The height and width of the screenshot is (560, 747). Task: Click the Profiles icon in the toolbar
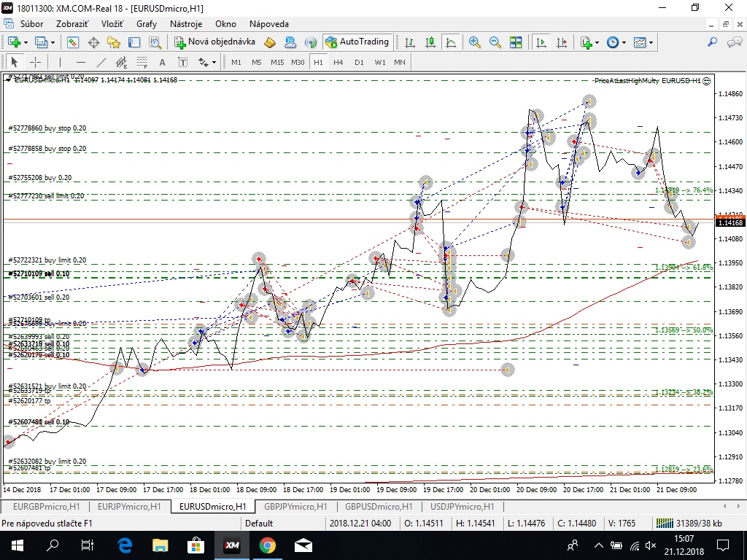pos(41,42)
